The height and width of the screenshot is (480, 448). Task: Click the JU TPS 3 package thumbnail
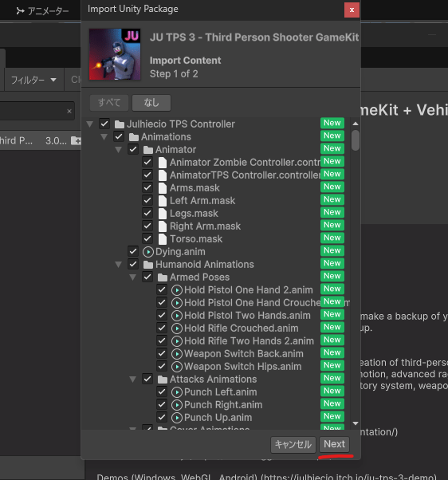click(115, 54)
